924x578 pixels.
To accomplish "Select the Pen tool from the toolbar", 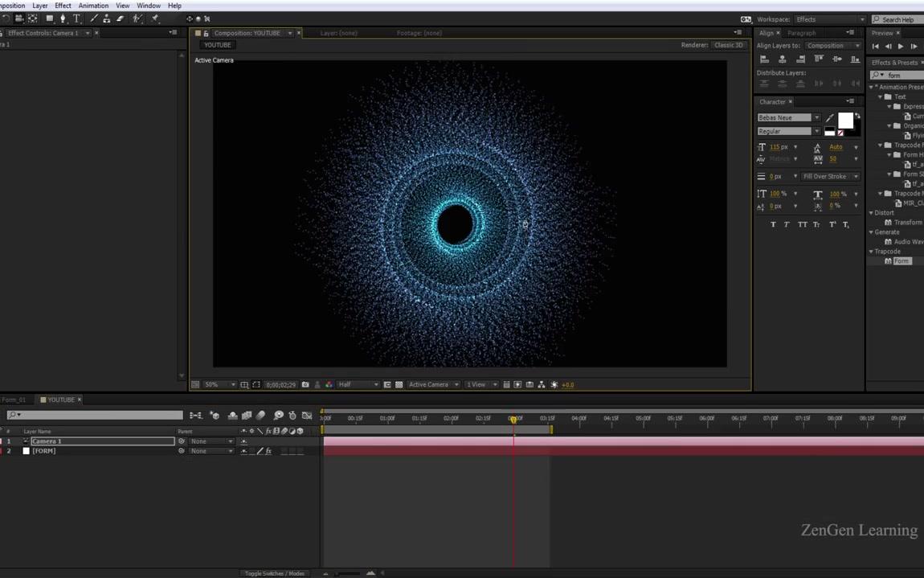I will click(x=63, y=18).
